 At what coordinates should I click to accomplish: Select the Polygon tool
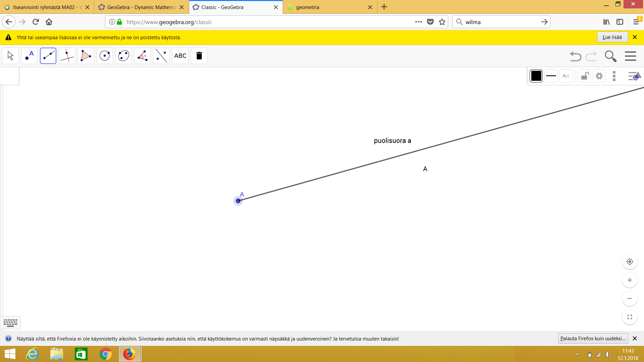(86, 56)
